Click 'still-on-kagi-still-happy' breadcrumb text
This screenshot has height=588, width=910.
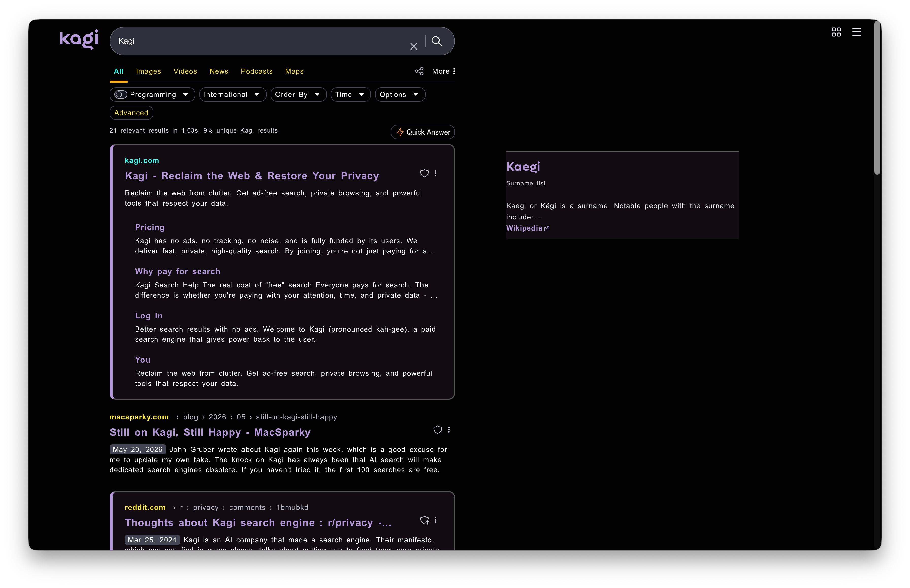click(296, 417)
